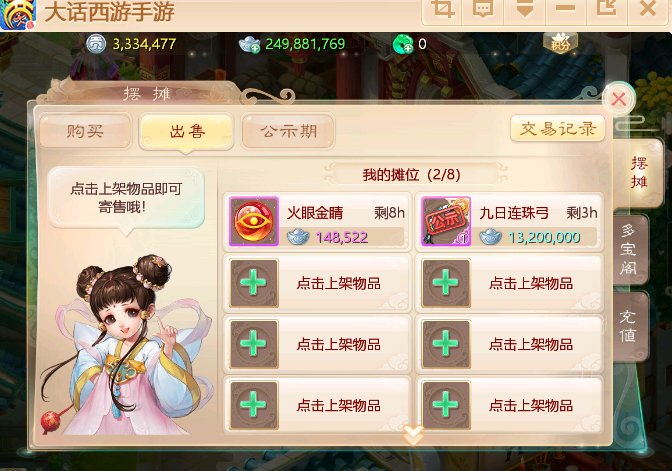
Task: Open the chat bubble icon in title bar
Action: pyautogui.click(x=483, y=9)
